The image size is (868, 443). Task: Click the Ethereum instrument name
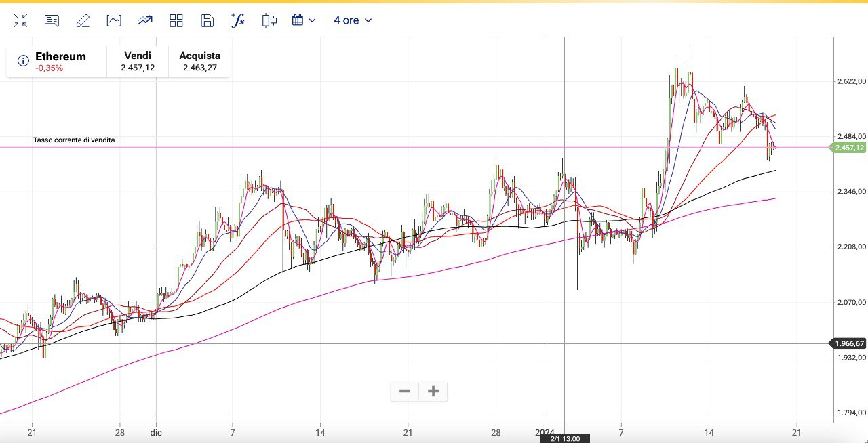coord(60,56)
